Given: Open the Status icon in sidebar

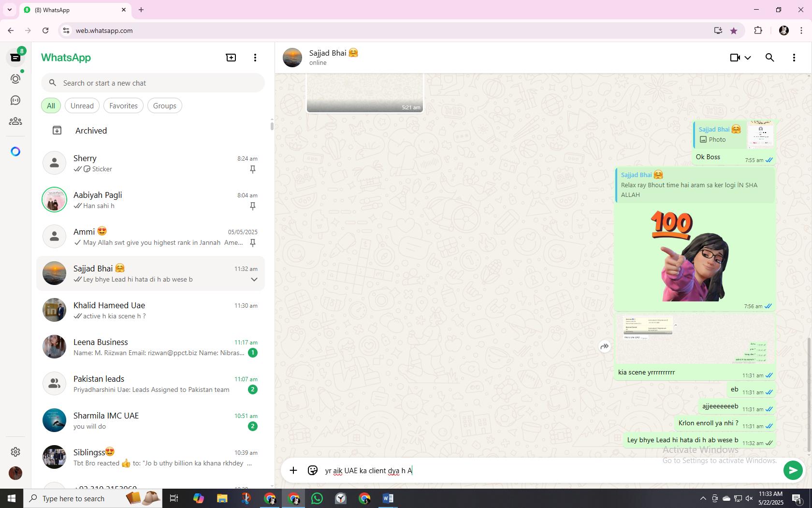Looking at the screenshot, I should pos(15,79).
